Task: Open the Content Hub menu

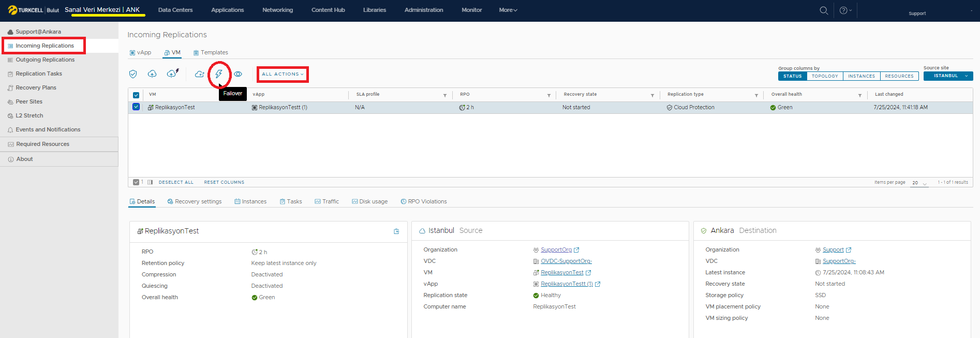Action: (x=328, y=10)
